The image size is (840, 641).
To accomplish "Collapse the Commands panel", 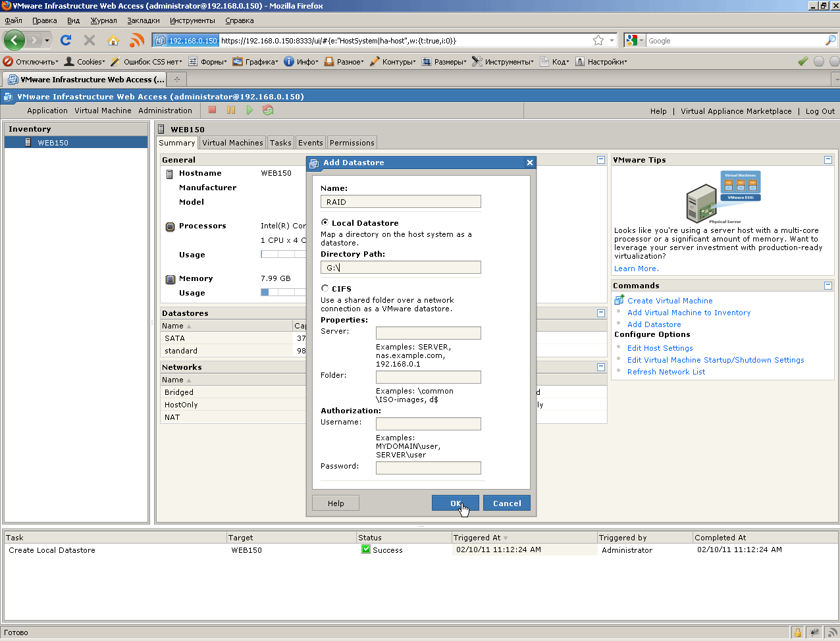I will [x=828, y=286].
